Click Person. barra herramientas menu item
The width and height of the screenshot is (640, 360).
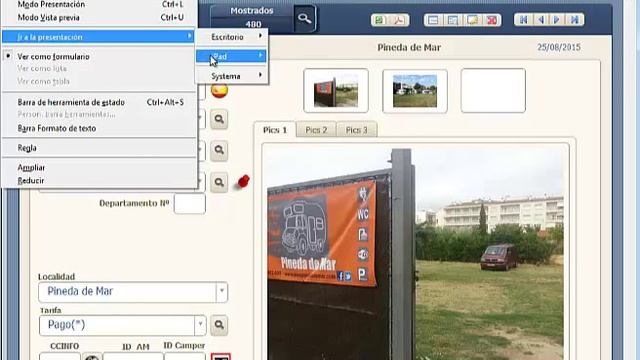99,115
